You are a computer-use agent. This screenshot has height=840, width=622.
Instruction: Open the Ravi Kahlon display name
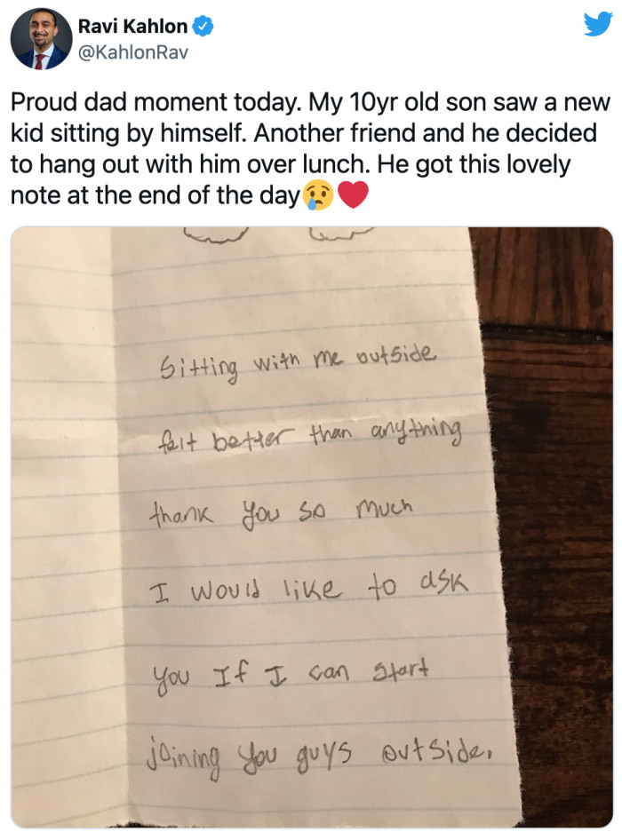[x=133, y=27]
